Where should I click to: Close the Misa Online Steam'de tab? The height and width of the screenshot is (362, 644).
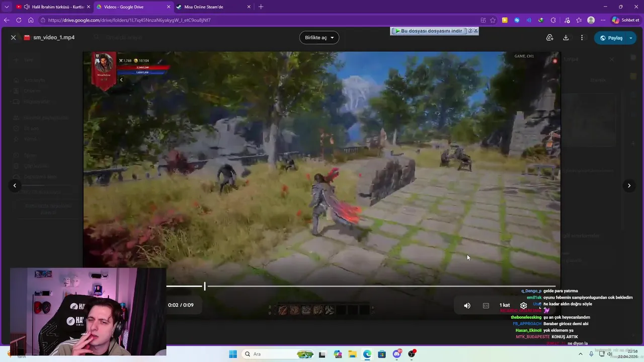point(249,7)
